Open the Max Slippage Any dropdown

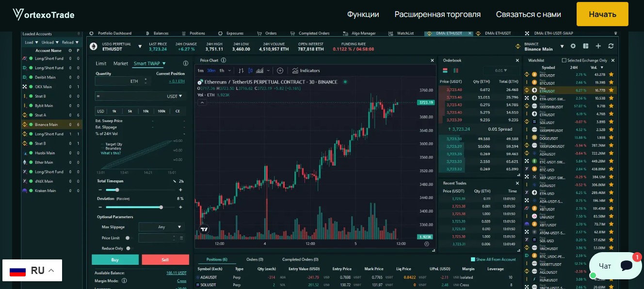(161, 227)
